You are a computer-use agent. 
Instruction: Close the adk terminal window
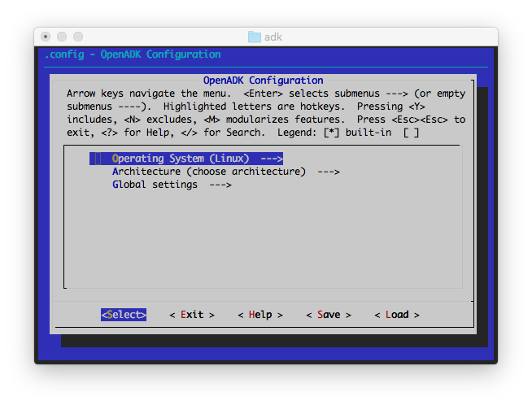click(46, 37)
